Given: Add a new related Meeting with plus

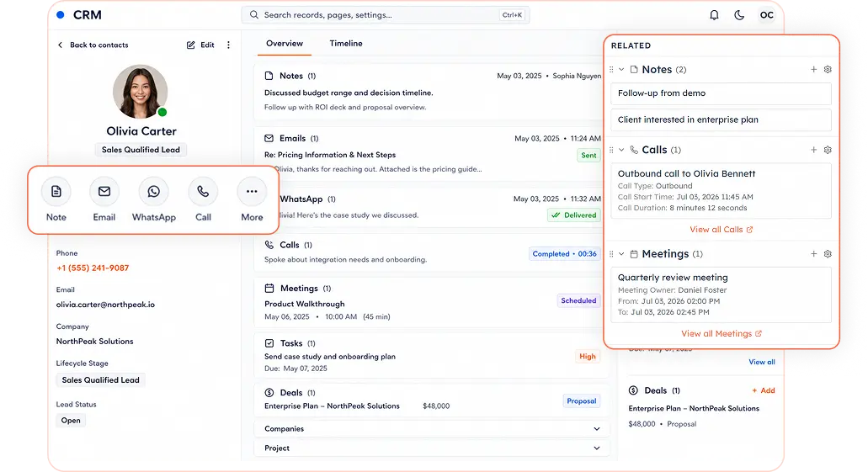Looking at the screenshot, I should (814, 254).
